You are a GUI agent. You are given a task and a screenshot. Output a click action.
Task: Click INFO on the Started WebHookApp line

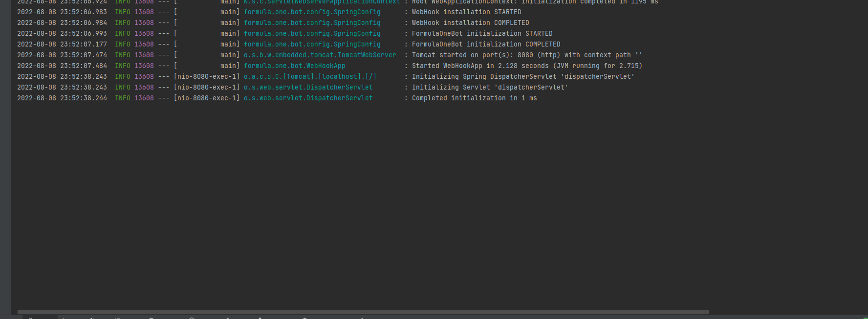pyautogui.click(x=123, y=66)
